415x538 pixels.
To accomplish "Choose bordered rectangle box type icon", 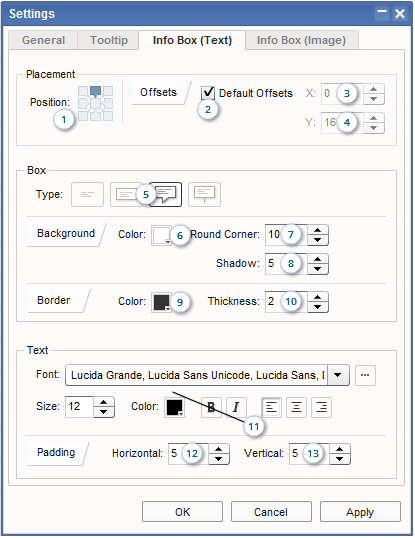I will coord(126,195).
